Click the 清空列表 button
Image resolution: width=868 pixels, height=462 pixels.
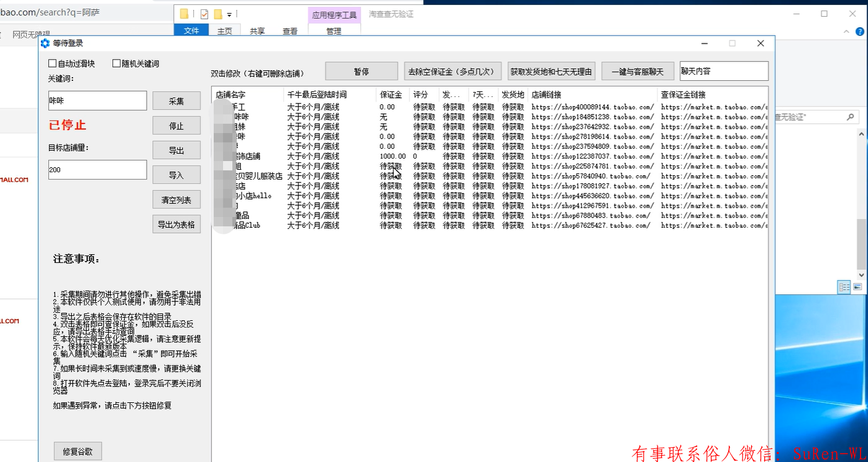tap(176, 200)
